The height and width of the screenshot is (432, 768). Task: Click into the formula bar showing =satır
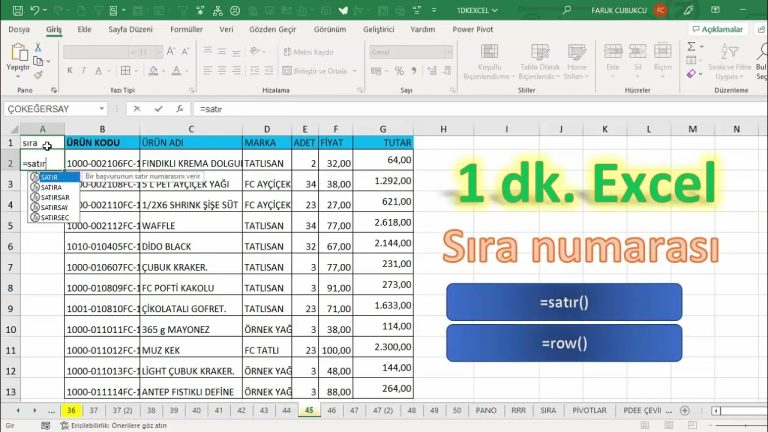click(x=480, y=109)
